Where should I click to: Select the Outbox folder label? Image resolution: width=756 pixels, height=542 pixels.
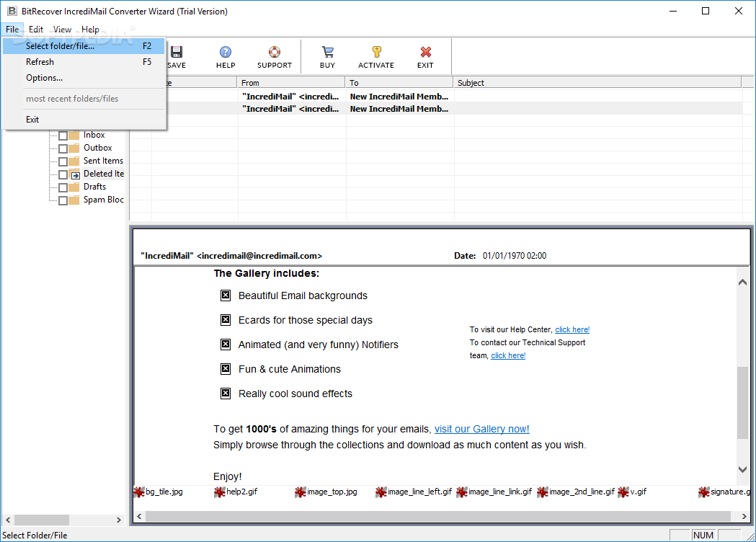[97, 148]
